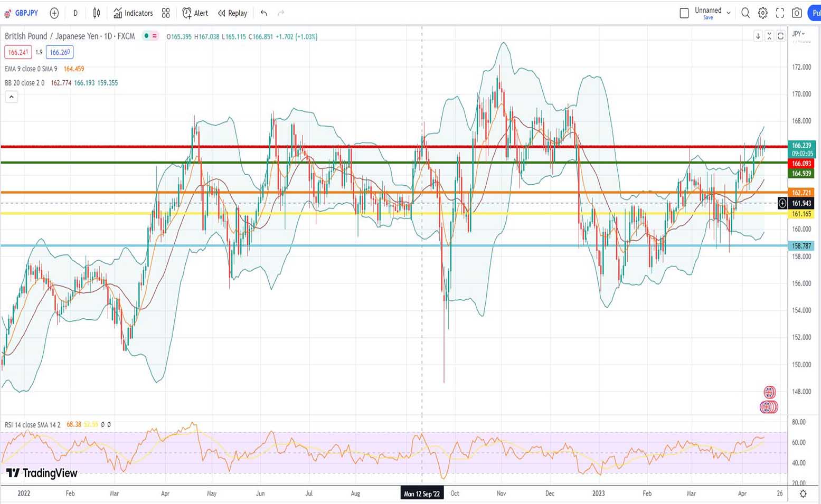Click the blue buy price 166.260 button

60,52
